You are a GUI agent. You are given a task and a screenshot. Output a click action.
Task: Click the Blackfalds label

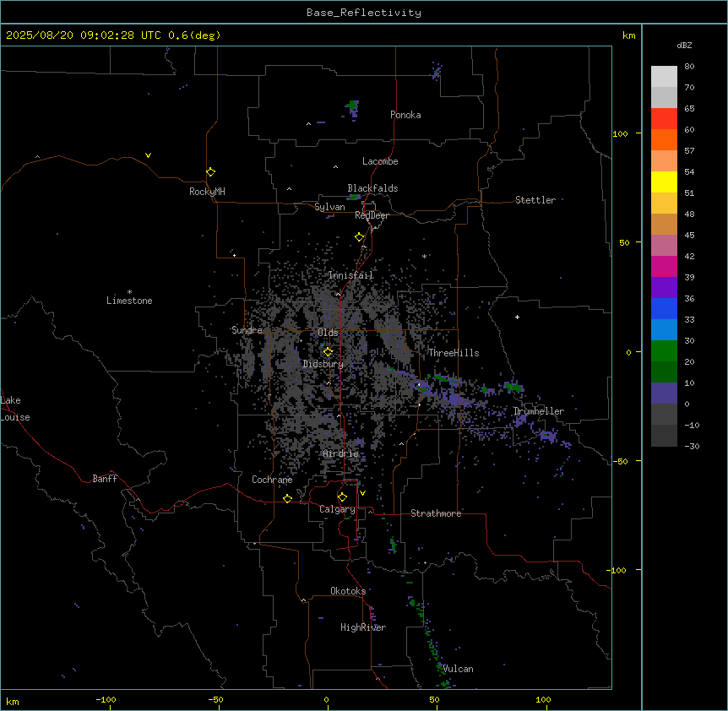coord(372,188)
